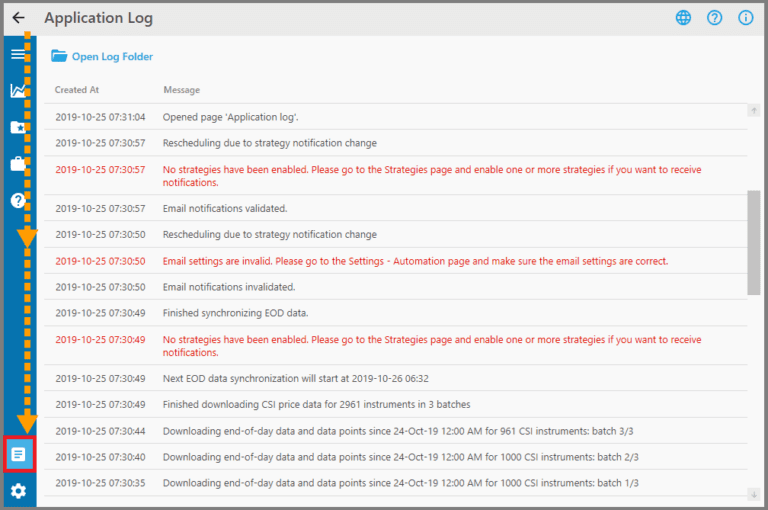
Task: Click the log list scrollbar thumb
Action: point(754,243)
